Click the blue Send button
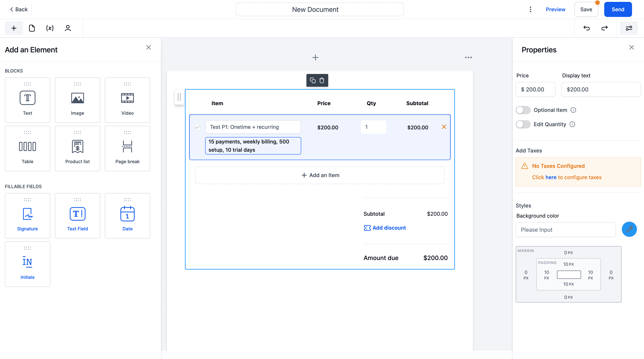This screenshot has height=359, width=644. 618,10
